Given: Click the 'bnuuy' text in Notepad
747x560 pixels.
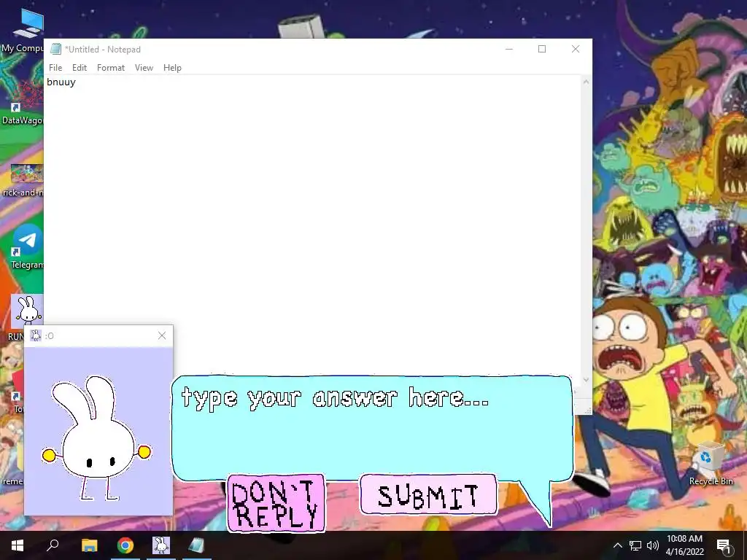Looking at the screenshot, I should [x=61, y=82].
